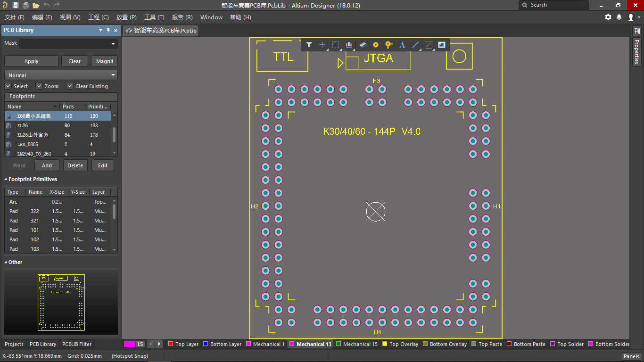Screen dimensions: 644x362
Task: Click the Edit footprint button
Action: click(x=103, y=165)
